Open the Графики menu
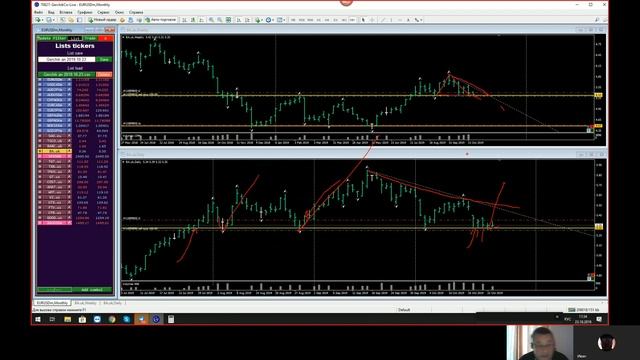This screenshot has width=640, height=360. coord(85,12)
